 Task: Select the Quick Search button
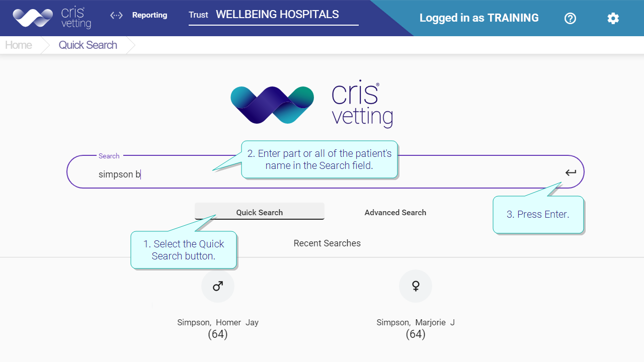[x=260, y=212]
